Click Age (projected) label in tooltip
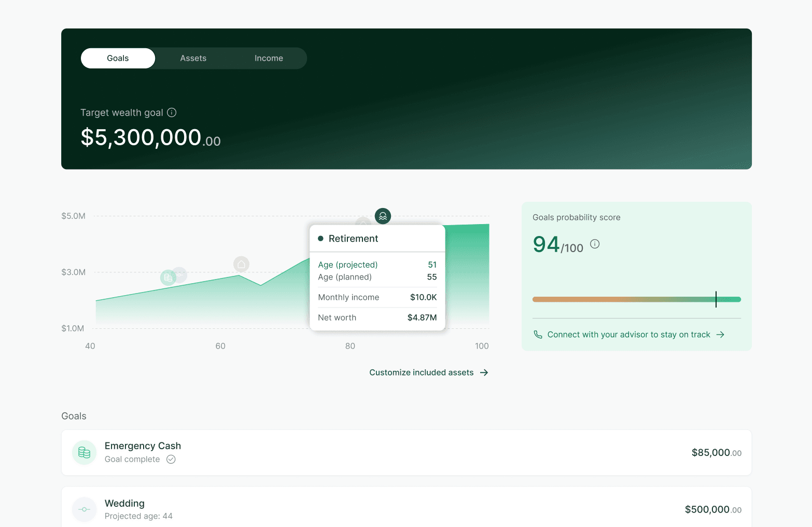The image size is (812, 527). (x=348, y=265)
